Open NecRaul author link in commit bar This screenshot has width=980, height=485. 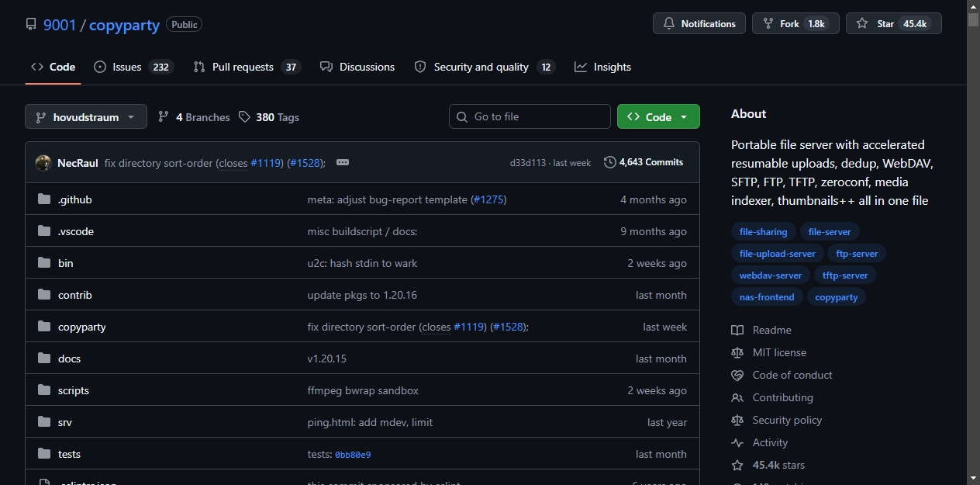click(78, 163)
